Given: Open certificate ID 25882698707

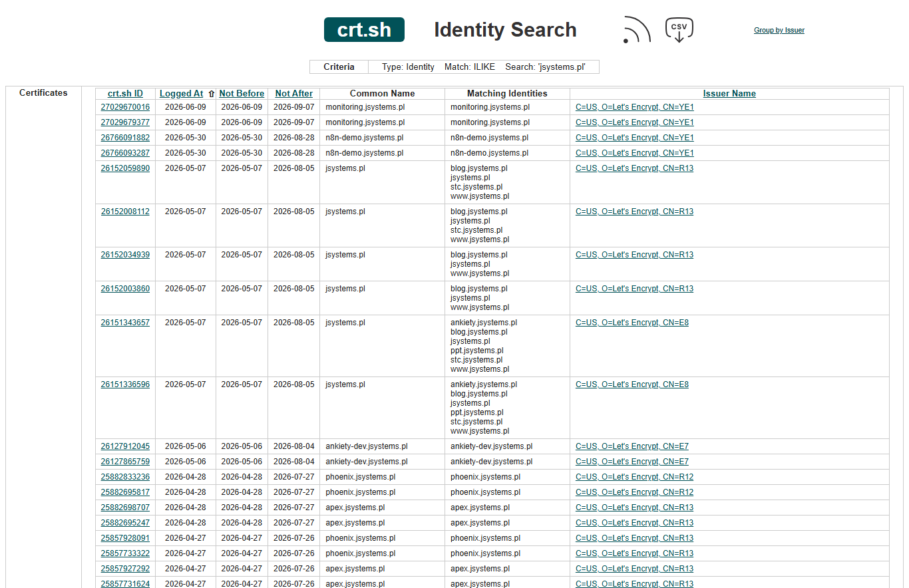Looking at the screenshot, I should 125,508.
